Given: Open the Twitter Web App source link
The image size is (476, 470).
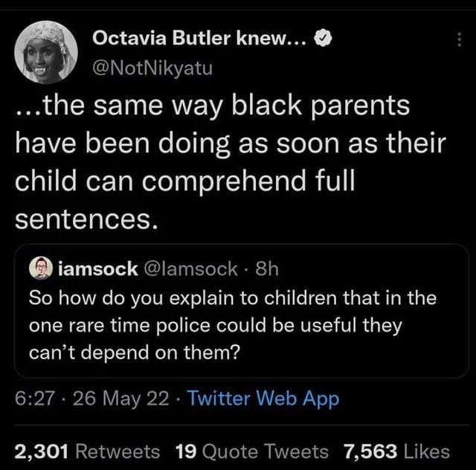Looking at the screenshot, I should pos(263,399).
